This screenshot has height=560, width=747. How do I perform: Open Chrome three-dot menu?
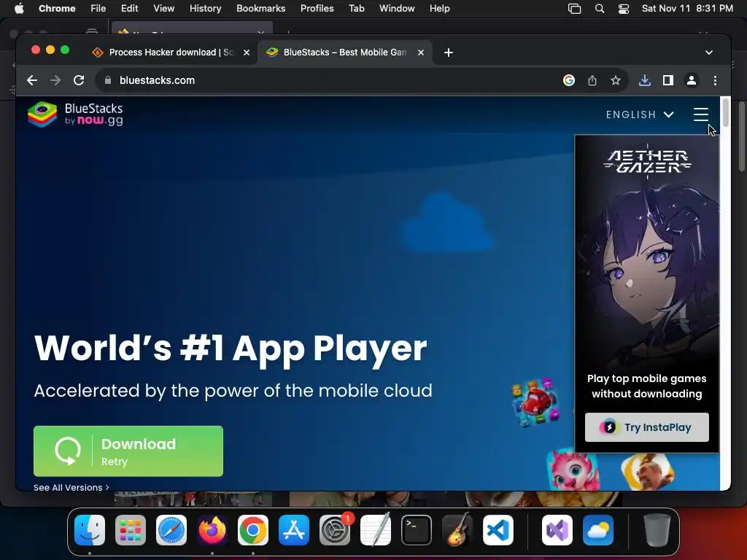click(715, 80)
